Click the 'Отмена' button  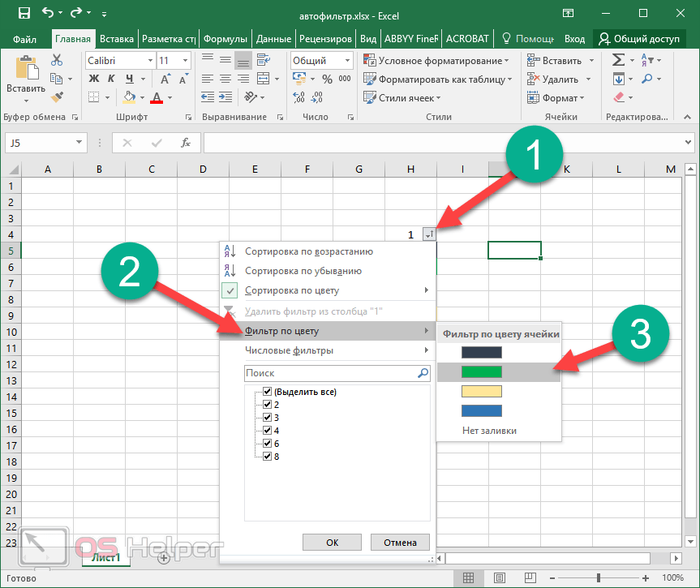click(399, 543)
